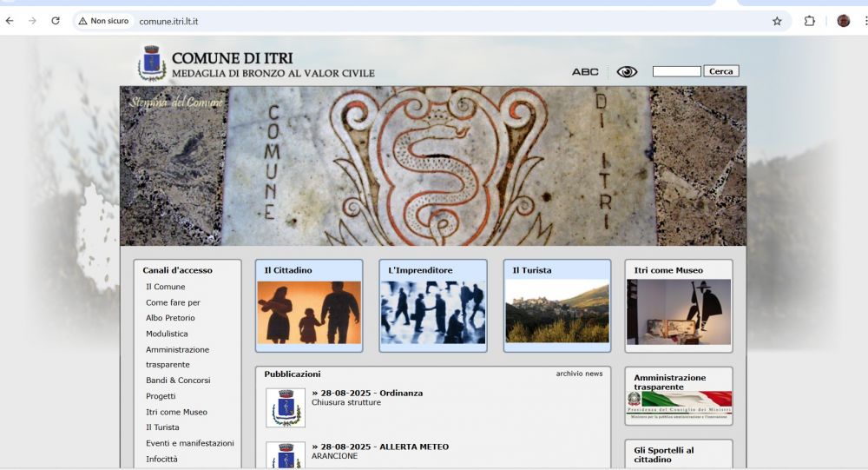Open the archivio news link
This screenshot has width=868, height=470.
click(579, 374)
